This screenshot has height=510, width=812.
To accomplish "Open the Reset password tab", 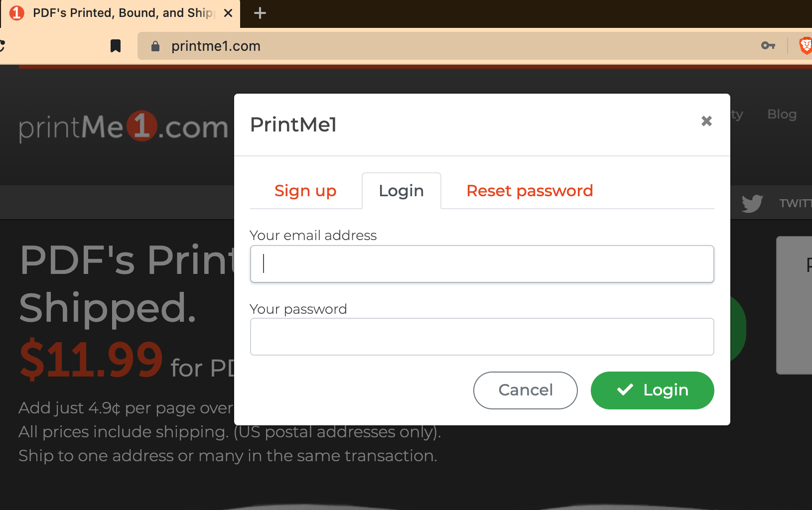I will click(x=530, y=191).
